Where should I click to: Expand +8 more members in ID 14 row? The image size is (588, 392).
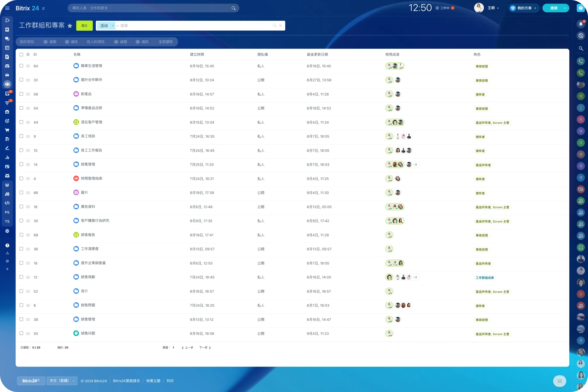click(x=415, y=165)
